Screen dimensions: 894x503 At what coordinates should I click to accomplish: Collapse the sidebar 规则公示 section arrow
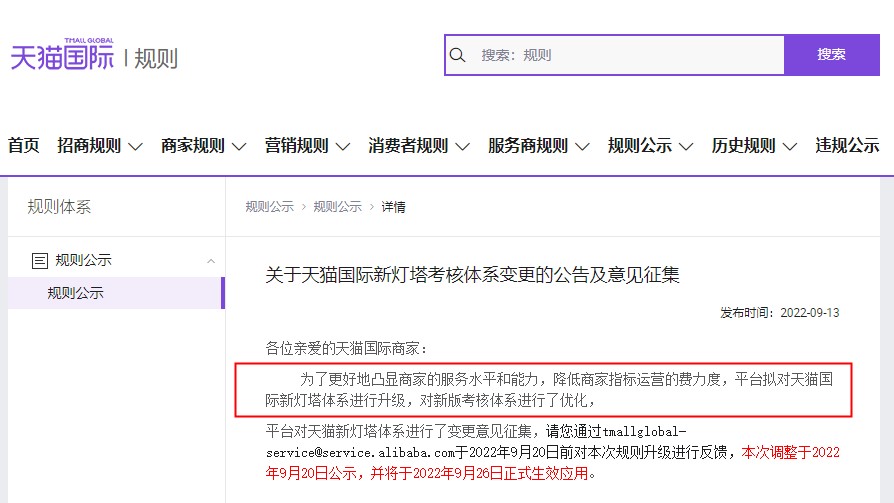point(211,261)
